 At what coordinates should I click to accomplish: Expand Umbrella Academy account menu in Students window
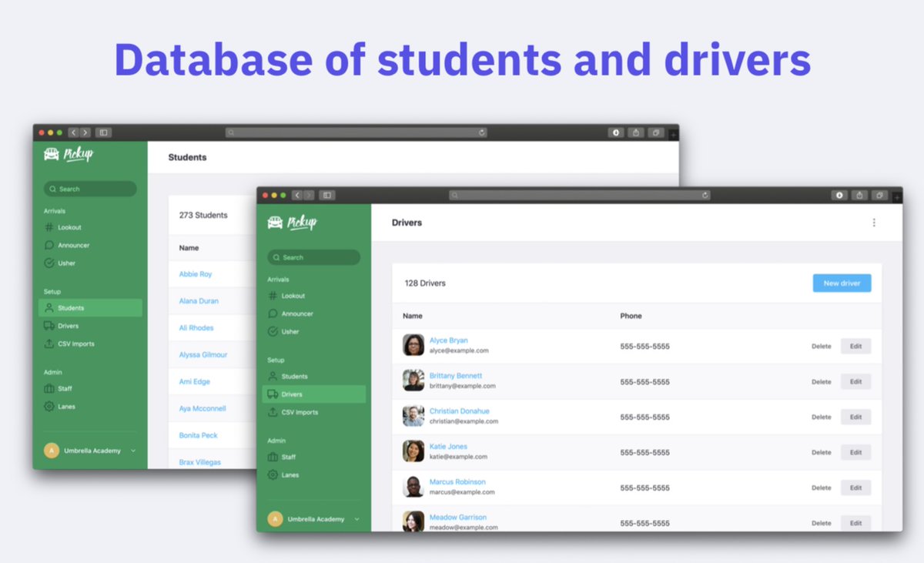click(90, 451)
